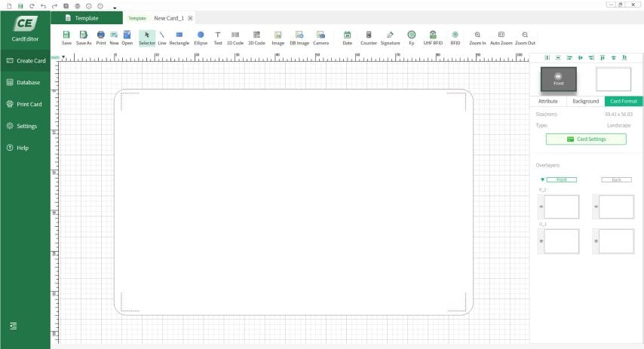Choose the Text tool
The width and height of the screenshot is (644, 349).
pyautogui.click(x=218, y=38)
